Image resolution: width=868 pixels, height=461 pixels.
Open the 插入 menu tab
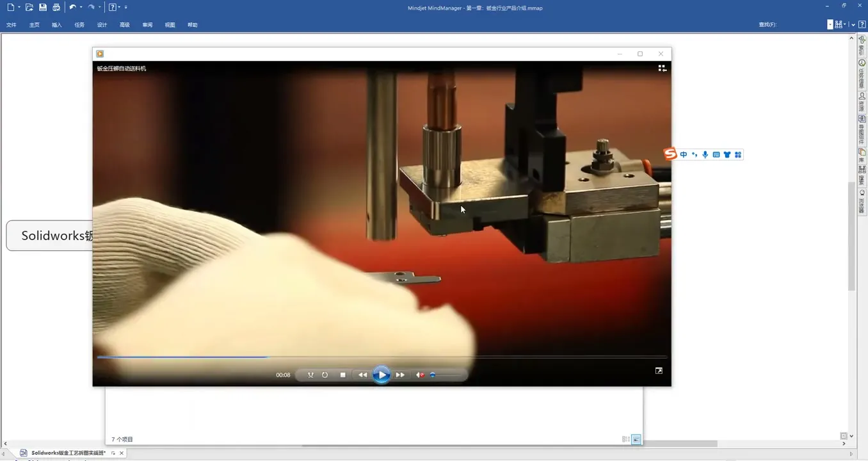tap(57, 25)
